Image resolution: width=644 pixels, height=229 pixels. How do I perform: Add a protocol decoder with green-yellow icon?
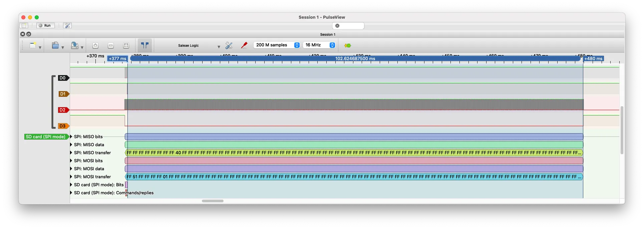(348, 45)
